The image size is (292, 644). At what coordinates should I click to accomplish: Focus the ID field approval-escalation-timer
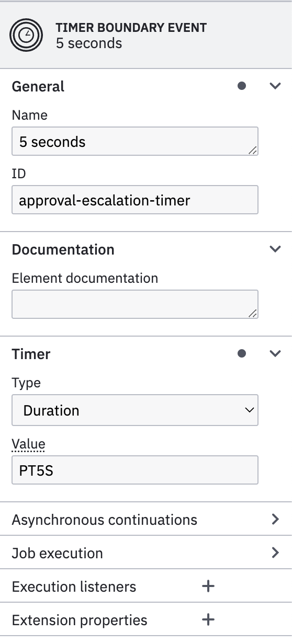tap(135, 200)
